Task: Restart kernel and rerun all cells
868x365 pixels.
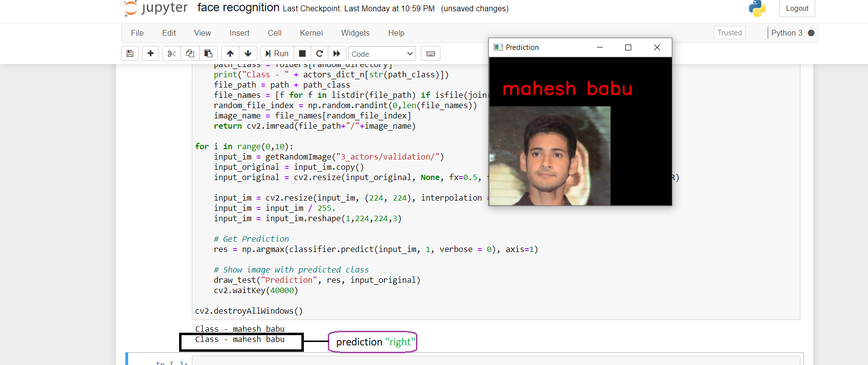Action: (x=337, y=53)
